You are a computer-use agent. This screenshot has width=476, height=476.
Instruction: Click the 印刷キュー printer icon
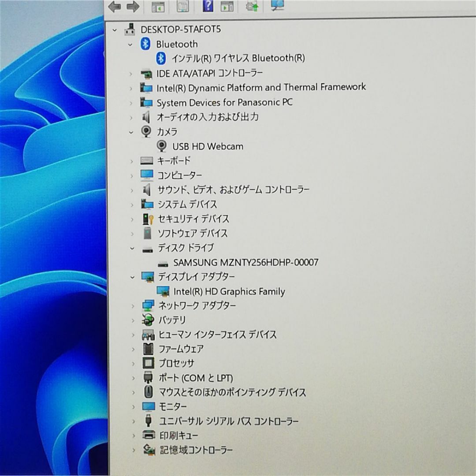pos(149,435)
